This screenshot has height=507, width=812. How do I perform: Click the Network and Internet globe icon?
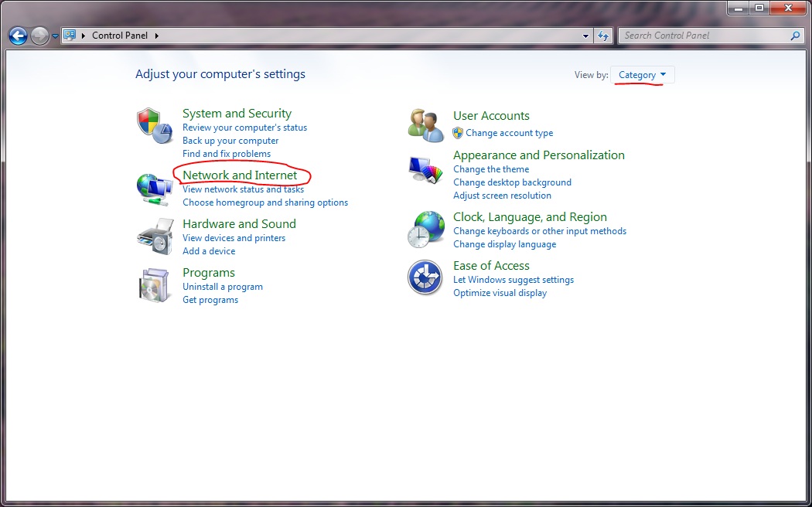coord(155,189)
